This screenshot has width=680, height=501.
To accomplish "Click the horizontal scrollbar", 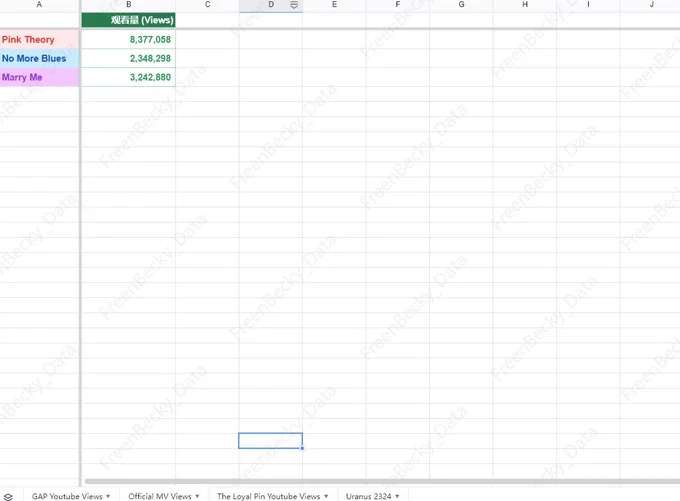I will click(382, 481).
